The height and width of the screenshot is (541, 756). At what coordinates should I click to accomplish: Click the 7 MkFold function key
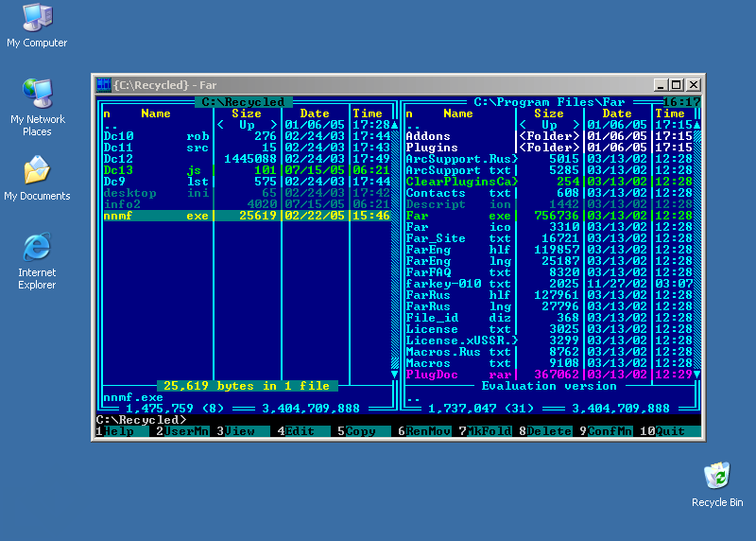coord(485,431)
